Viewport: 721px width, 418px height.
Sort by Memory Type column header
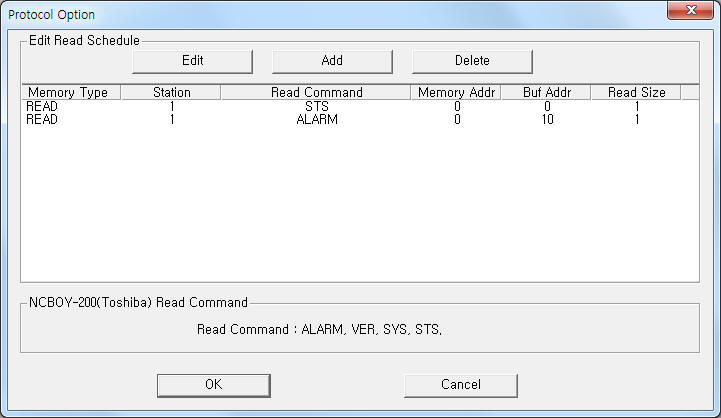(68, 92)
